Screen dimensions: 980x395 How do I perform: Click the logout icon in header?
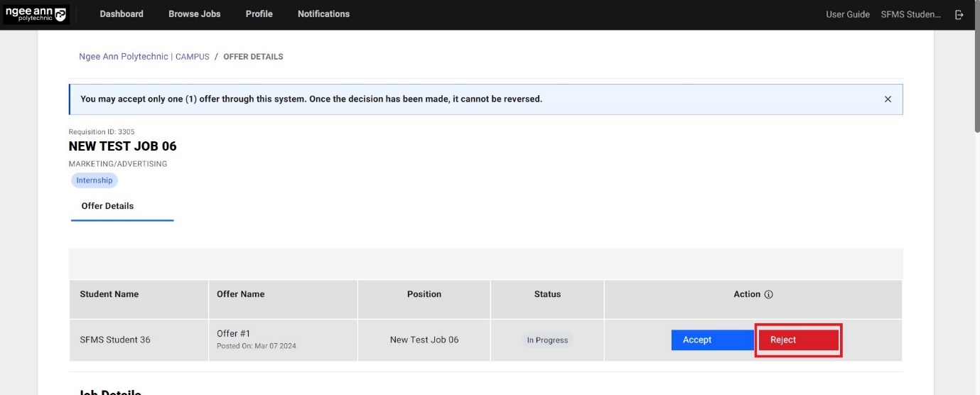[x=959, y=14]
